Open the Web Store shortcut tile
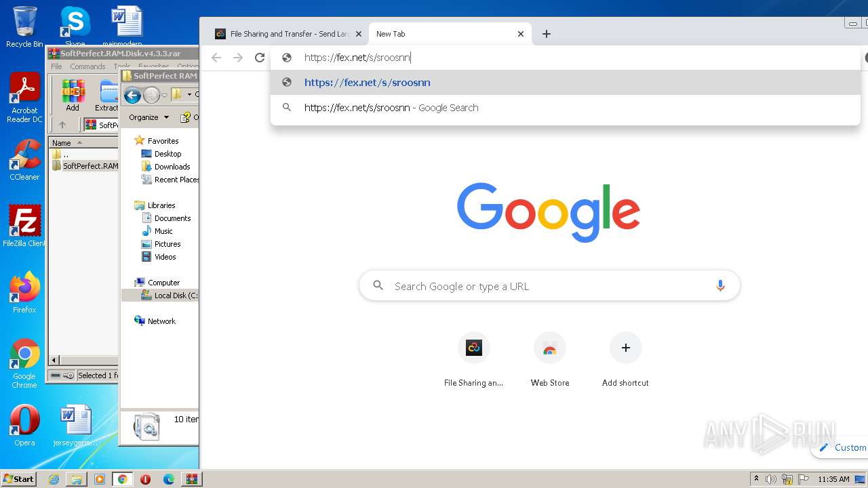Image resolution: width=868 pixels, height=488 pixels. [550, 360]
